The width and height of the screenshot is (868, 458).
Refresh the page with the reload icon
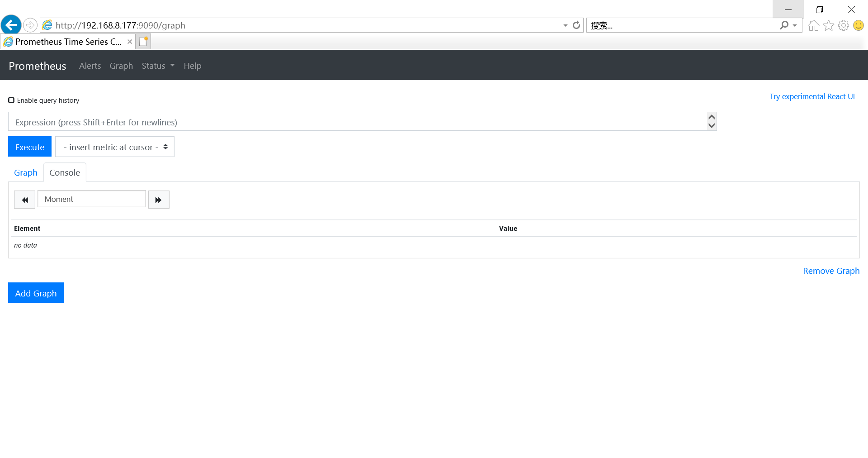[x=576, y=25]
